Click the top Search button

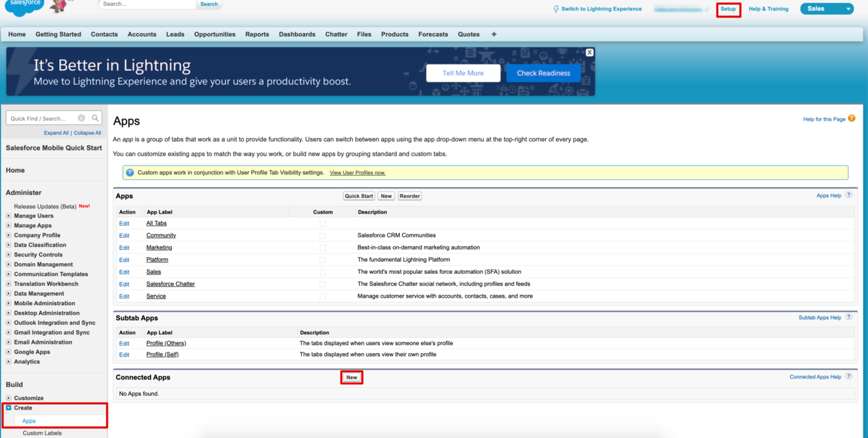209,4
